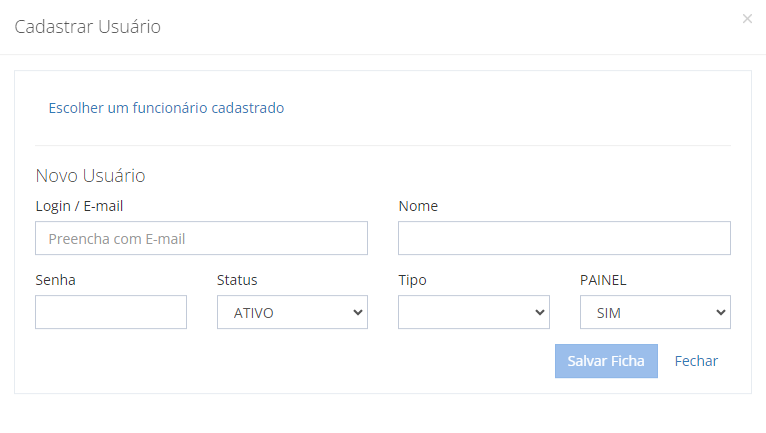The width and height of the screenshot is (766, 433).
Task: Click the PAINEL field label
Action: [603, 280]
